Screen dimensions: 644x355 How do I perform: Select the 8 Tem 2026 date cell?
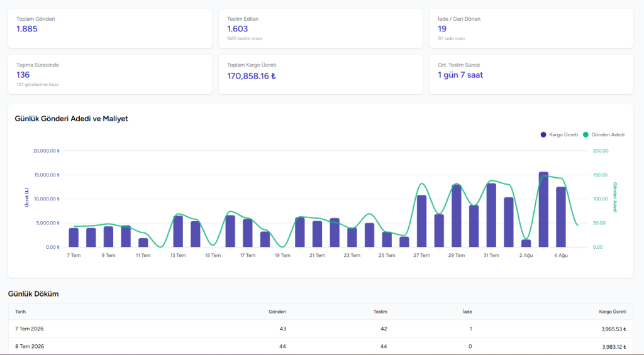[30, 346]
